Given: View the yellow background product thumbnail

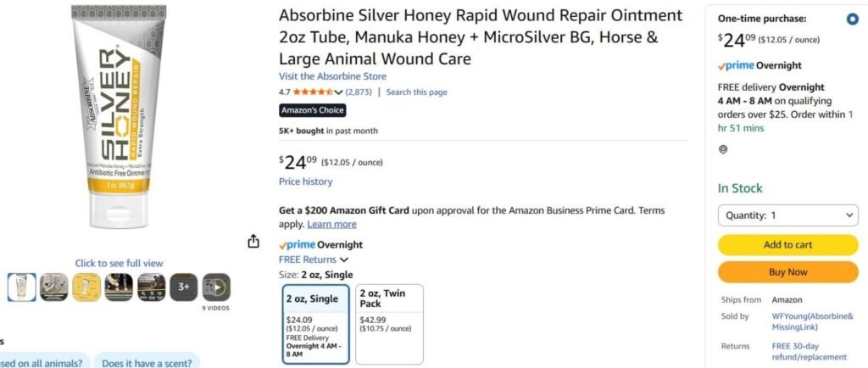Looking at the screenshot, I should point(86,287).
